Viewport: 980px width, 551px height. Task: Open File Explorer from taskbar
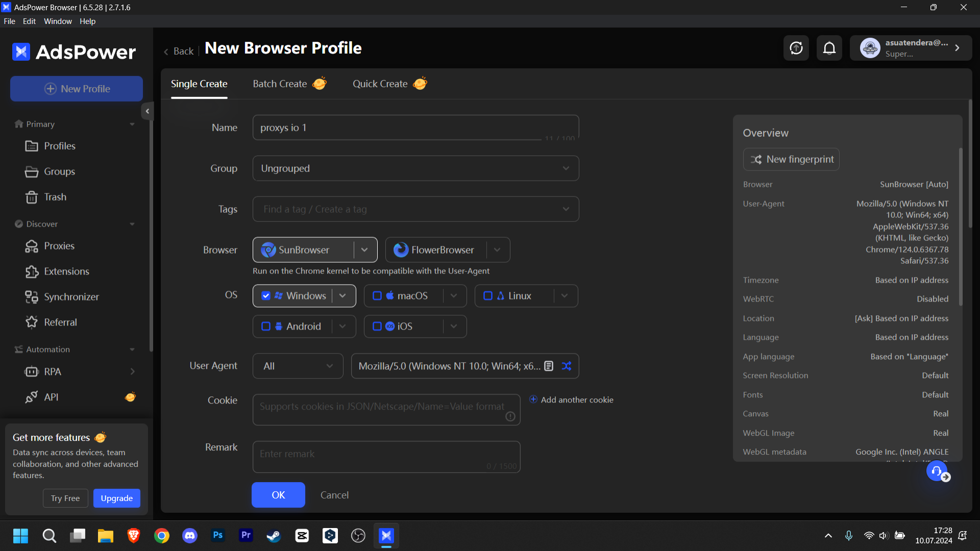point(106,536)
